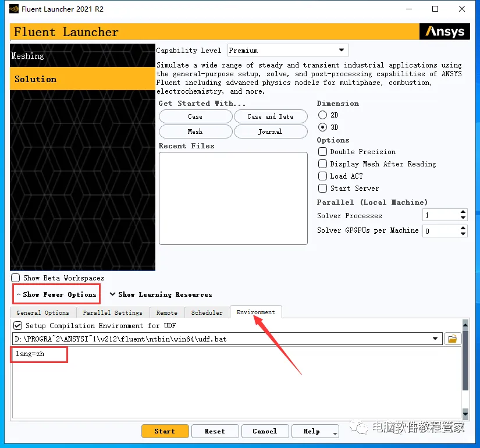The width and height of the screenshot is (480, 448).
Task: Select the 3D dimension radio button
Action: click(322, 127)
